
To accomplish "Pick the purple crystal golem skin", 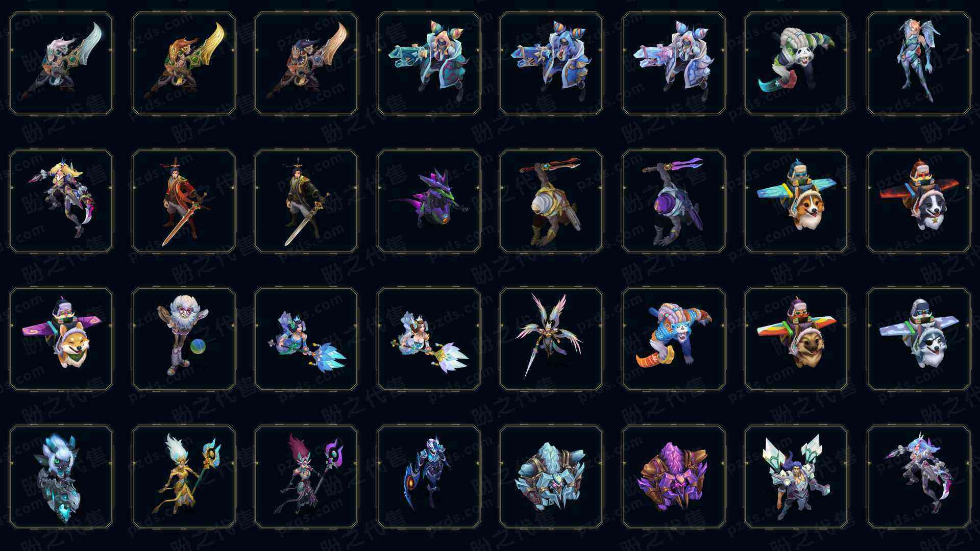I will [674, 477].
